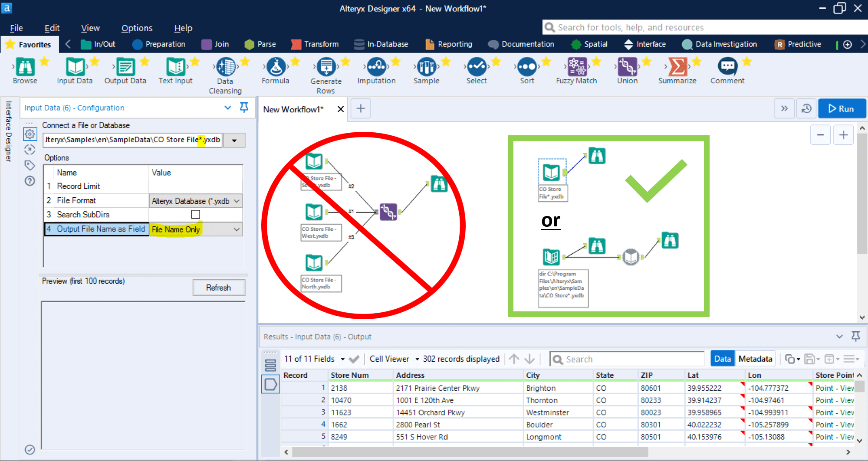Image resolution: width=868 pixels, height=461 pixels.
Task: Open the File Format dropdown
Action: (x=237, y=200)
